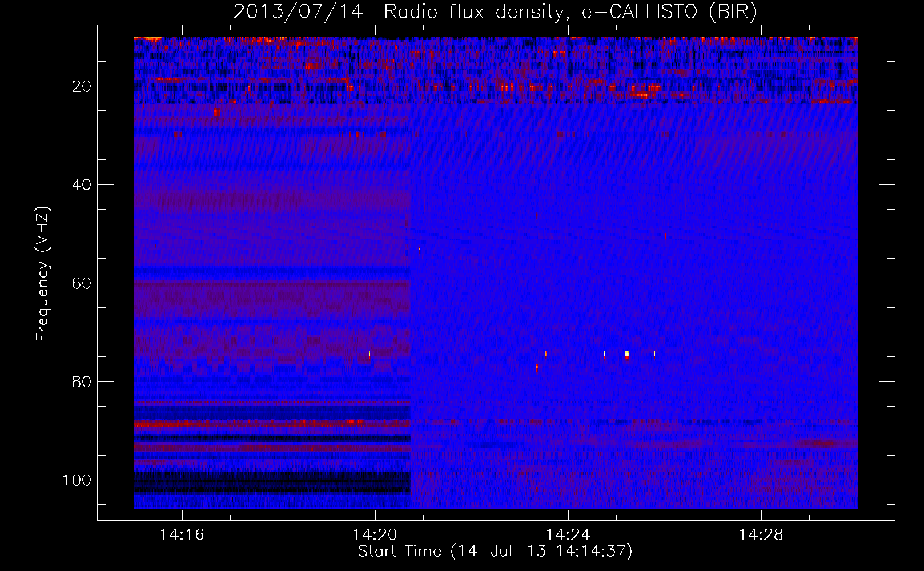This screenshot has width=924, height=571.
Task: Click the "40" frequency tick label
Action: click(x=82, y=185)
